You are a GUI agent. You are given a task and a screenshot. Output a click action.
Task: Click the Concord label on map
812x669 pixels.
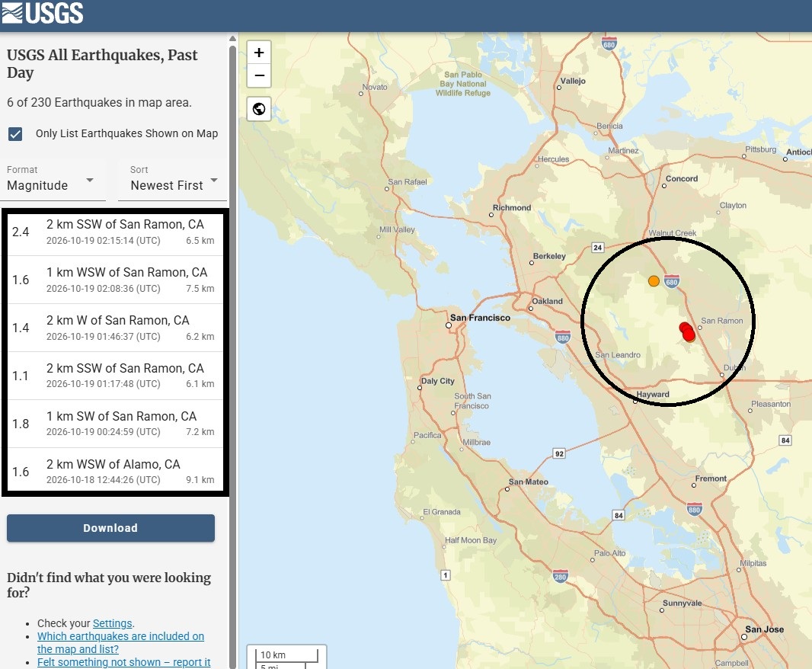pyautogui.click(x=682, y=179)
